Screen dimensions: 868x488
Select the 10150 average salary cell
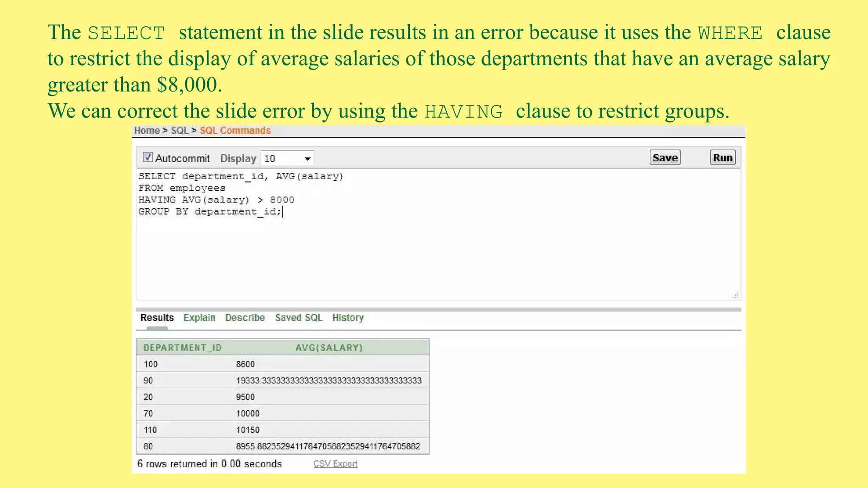pyautogui.click(x=248, y=430)
